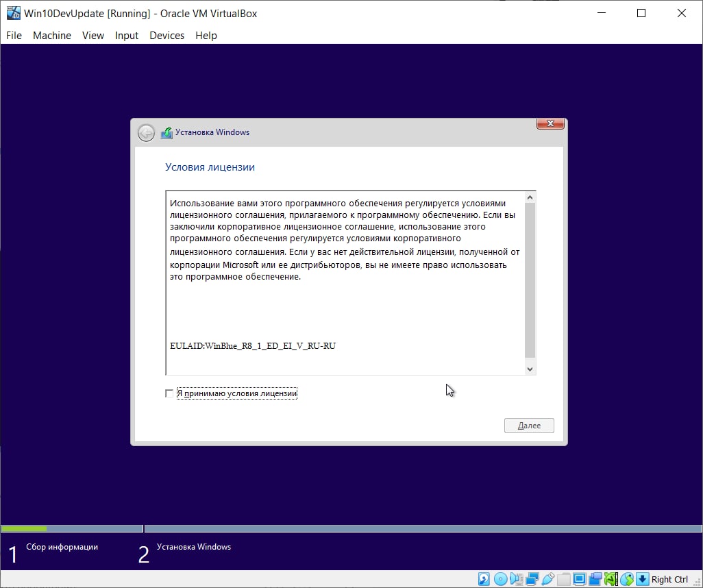Maximize the VirtualBox window
Viewport: 703px width, 588px height.
pos(641,13)
